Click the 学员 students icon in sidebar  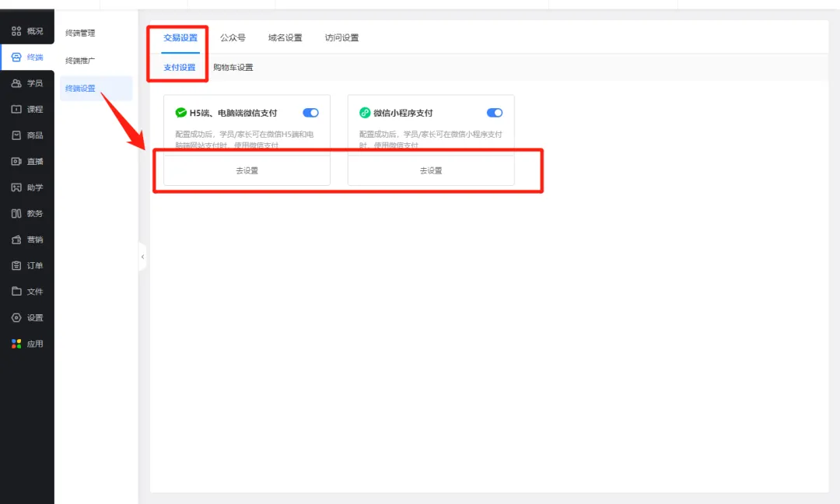[x=16, y=83]
